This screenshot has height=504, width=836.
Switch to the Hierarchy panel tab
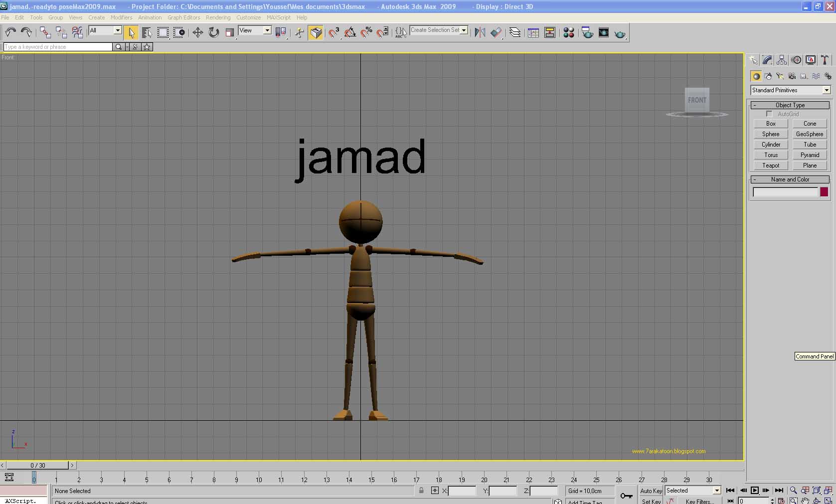point(782,60)
